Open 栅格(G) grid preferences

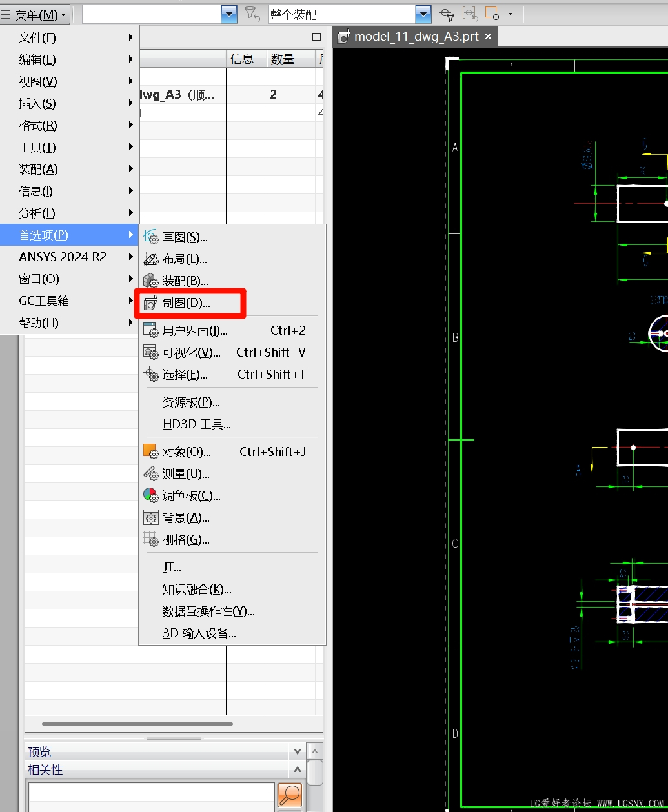coord(186,540)
